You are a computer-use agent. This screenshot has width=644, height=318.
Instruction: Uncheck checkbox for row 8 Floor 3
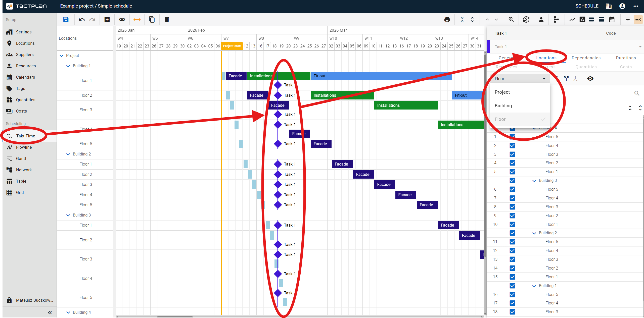pyautogui.click(x=512, y=207)
